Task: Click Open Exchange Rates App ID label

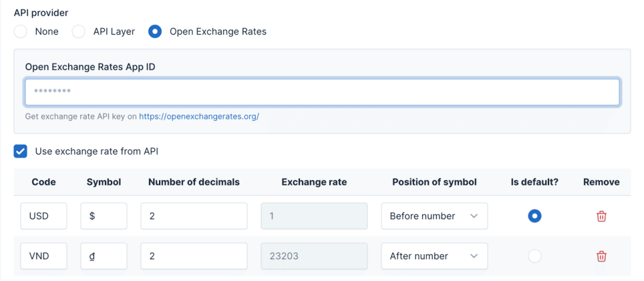Action: (x=90, y=67)
